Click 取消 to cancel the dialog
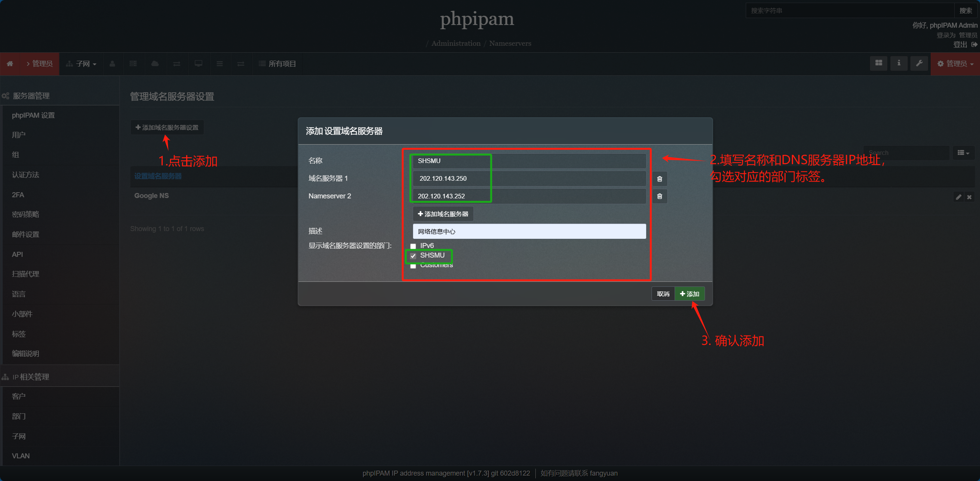 tap(663, 294)
